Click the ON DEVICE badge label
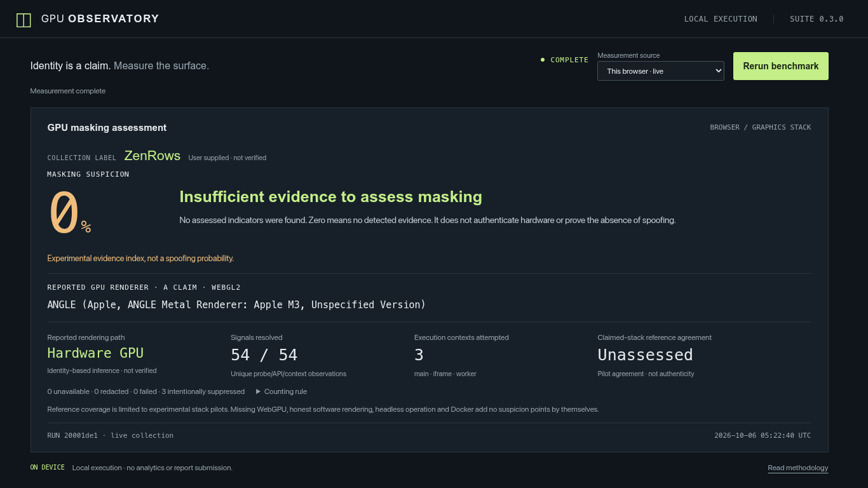Viewport: 868px width, 488px height. (x=48, y=468)
